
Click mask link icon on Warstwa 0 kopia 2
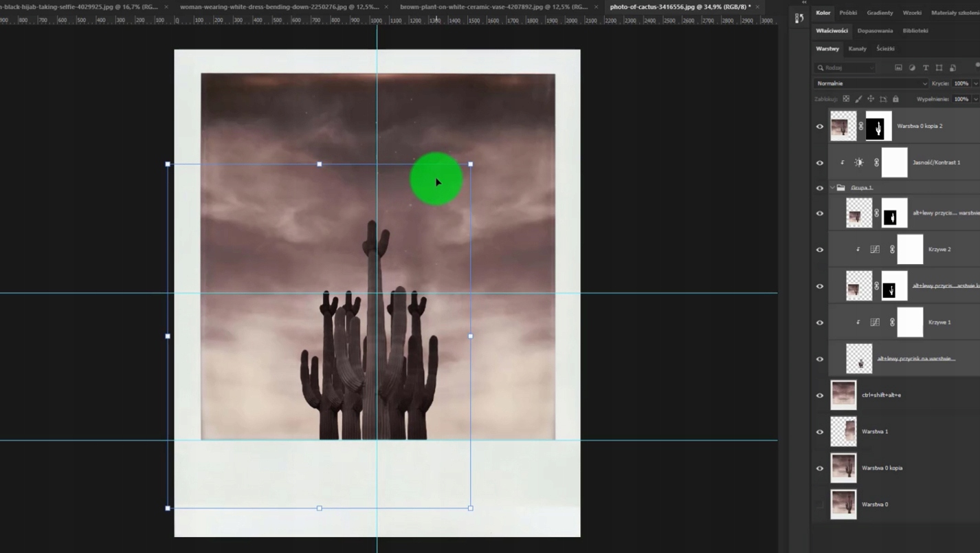tap(860, 127)
